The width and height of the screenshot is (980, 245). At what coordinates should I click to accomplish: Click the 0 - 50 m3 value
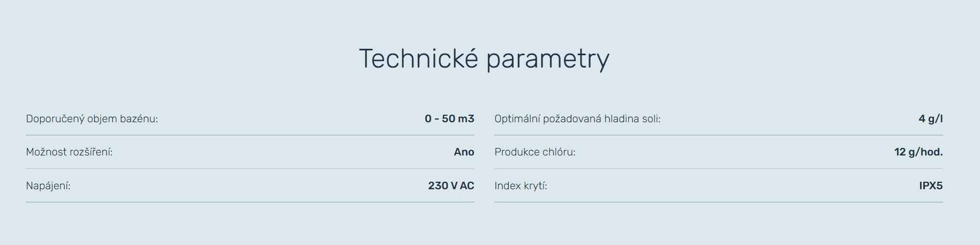click(449, 119)
